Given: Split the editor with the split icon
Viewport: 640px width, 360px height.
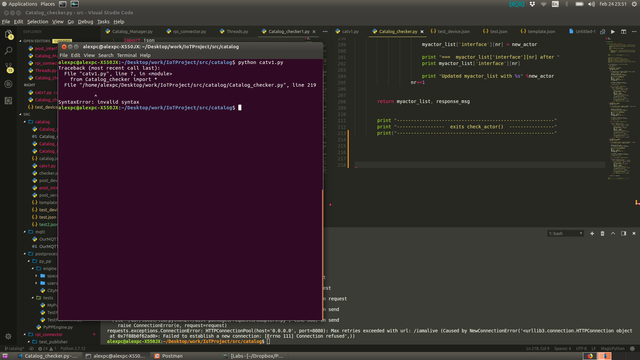Looking at the screenshot, I should pyautogui.click(x=623, y=31).
